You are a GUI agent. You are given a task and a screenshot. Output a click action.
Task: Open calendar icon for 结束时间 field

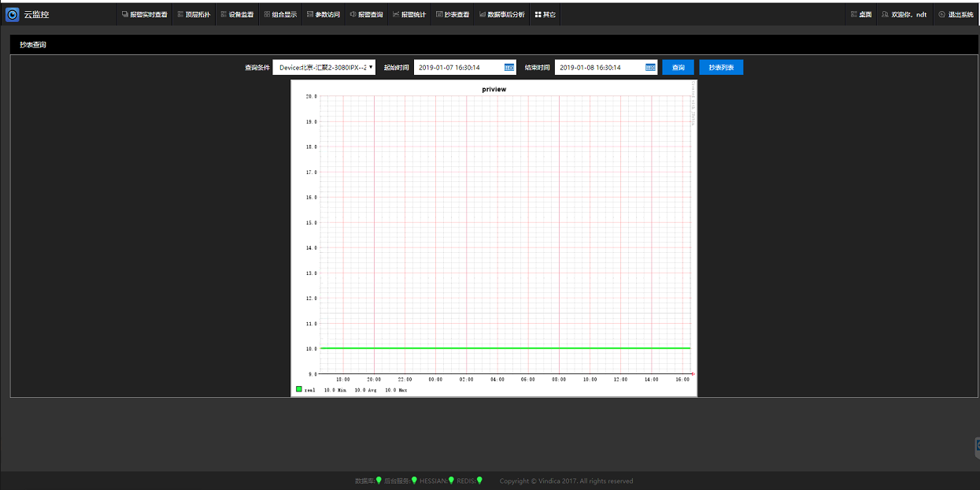[650, 68]
